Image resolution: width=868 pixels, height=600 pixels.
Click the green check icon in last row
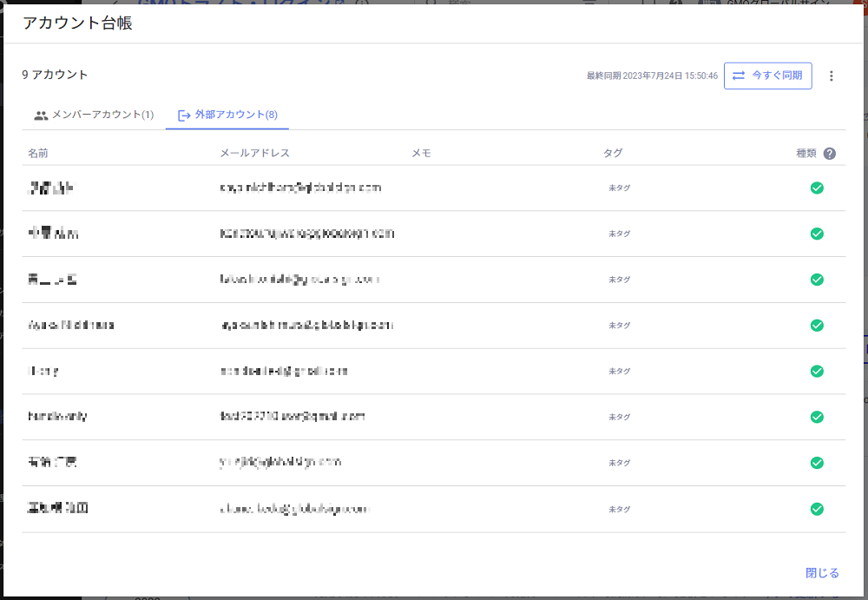817,509
